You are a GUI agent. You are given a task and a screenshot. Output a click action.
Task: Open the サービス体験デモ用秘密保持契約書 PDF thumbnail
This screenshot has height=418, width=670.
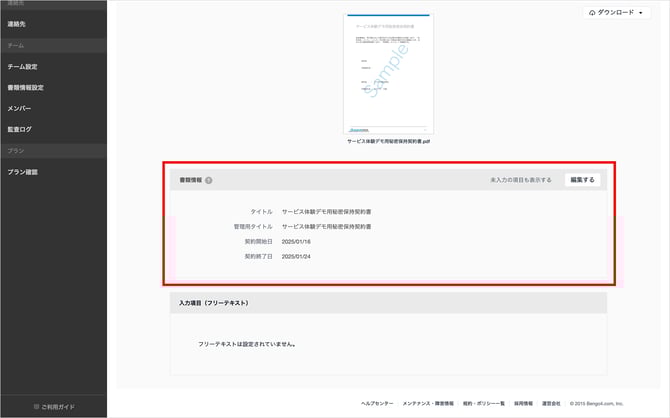388,73
